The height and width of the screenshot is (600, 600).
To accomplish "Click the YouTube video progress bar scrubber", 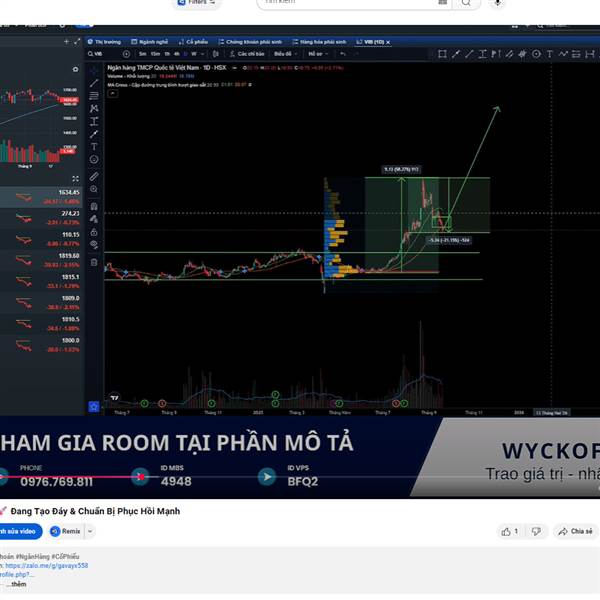I will (141, 477).
